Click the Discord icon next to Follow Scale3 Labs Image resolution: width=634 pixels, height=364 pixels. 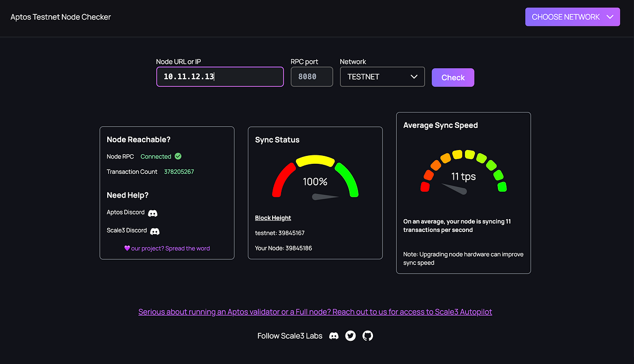pyautogui.click(x=333, y=335)
